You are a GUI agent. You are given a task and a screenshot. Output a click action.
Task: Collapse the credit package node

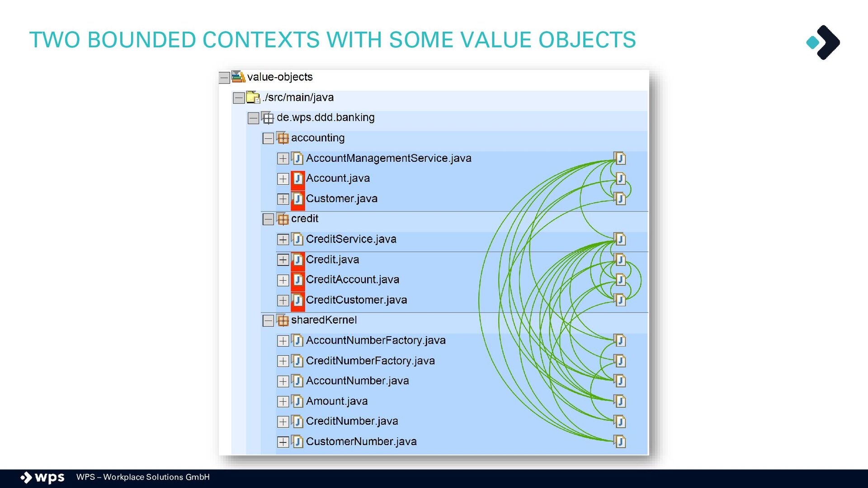[268, 219]
